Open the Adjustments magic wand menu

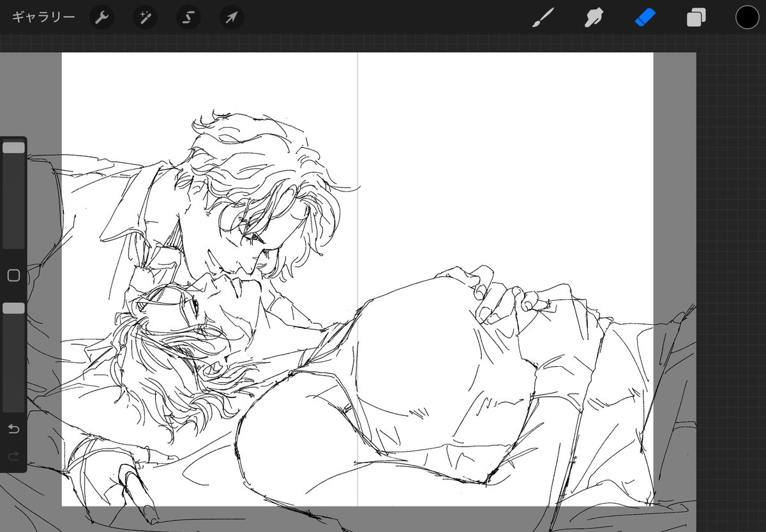(145, 17)
